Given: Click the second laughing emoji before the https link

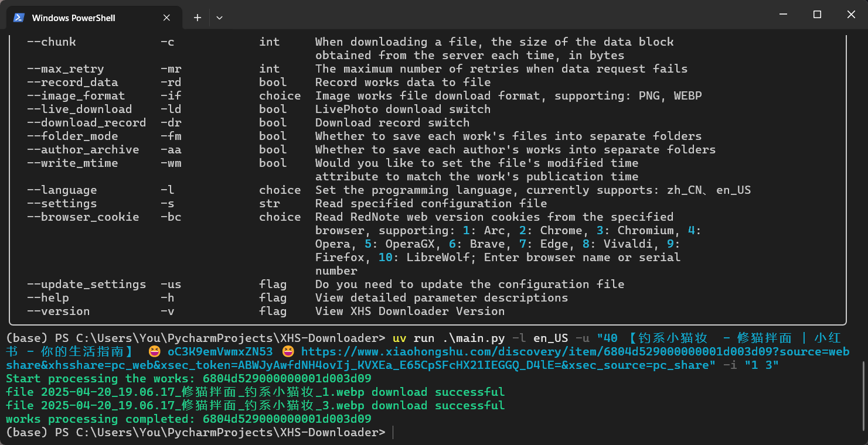Looking at the screenshot, I should [288, 352].
